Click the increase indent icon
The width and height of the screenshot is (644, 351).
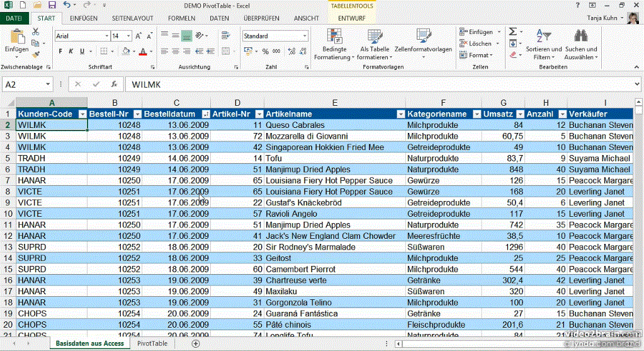pyautogui.click(x=210, y=52)
